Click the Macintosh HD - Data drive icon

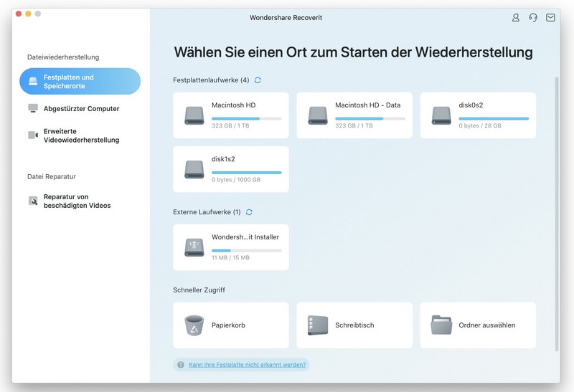click(x=318, y=115)
